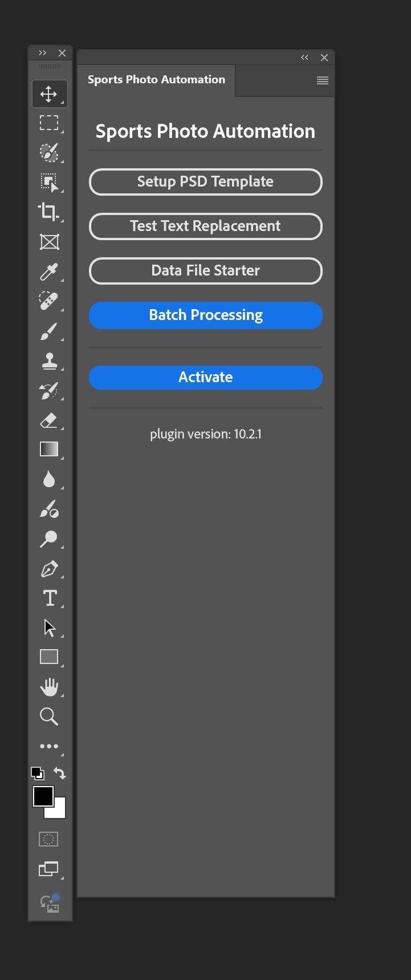411x980 pixels.
Task: Select the Pen tool
Action: [49, 569]
